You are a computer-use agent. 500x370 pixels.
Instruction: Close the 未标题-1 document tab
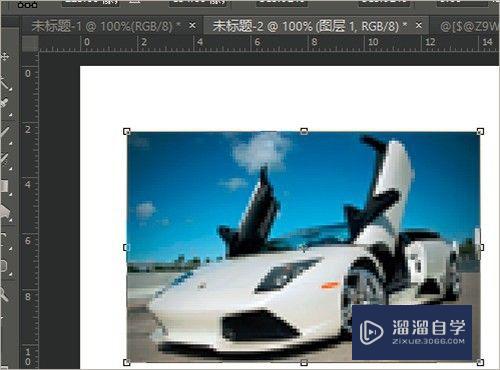coord(192,25)
